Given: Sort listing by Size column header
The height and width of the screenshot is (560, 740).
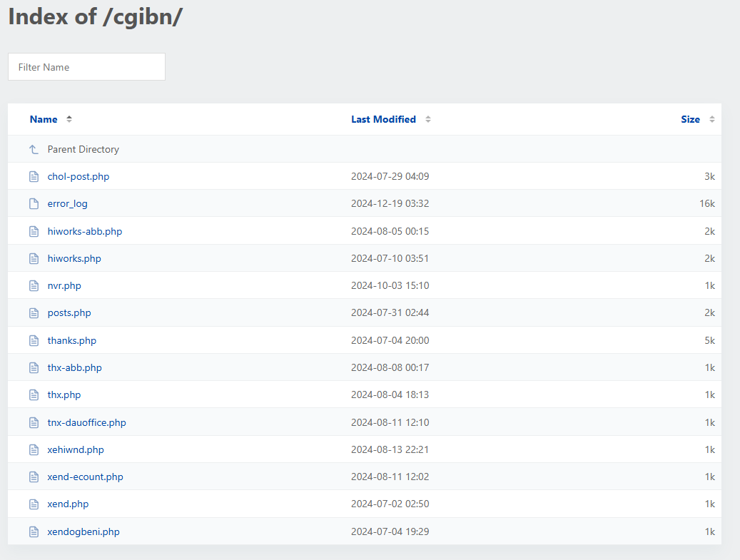Looking at the screenshot, I should click(x=690, y=119).
